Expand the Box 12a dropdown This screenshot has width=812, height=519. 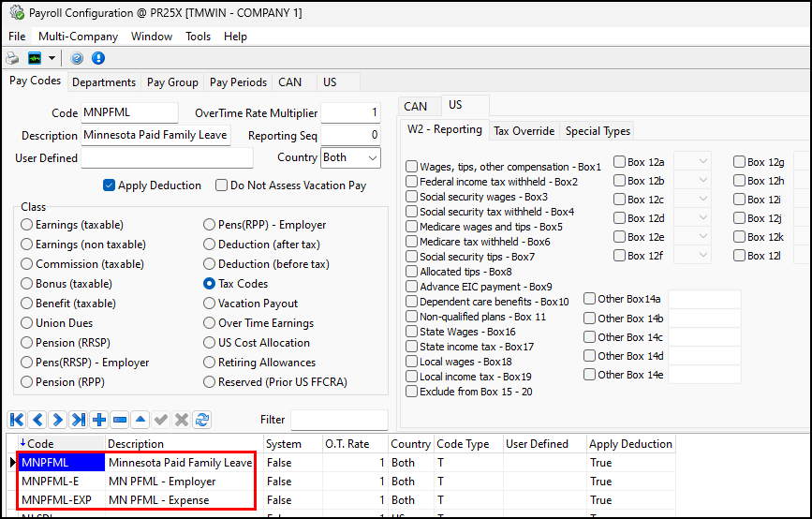[x=703, y=161]
